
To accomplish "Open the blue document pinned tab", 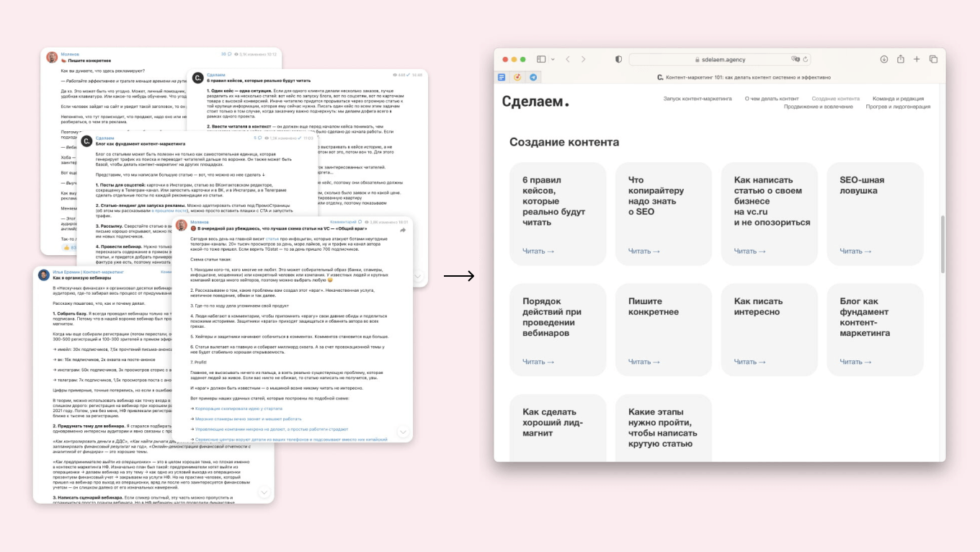I will click(502, 77).
